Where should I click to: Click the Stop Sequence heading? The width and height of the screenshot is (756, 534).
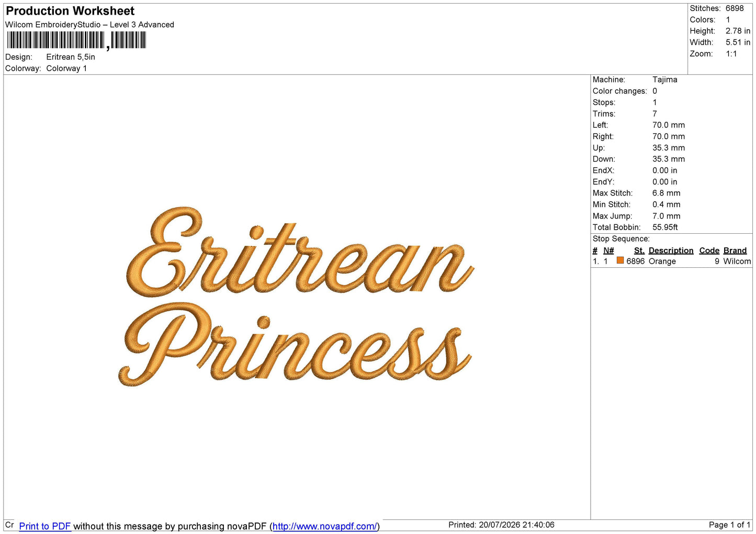(x=621, y=238)
